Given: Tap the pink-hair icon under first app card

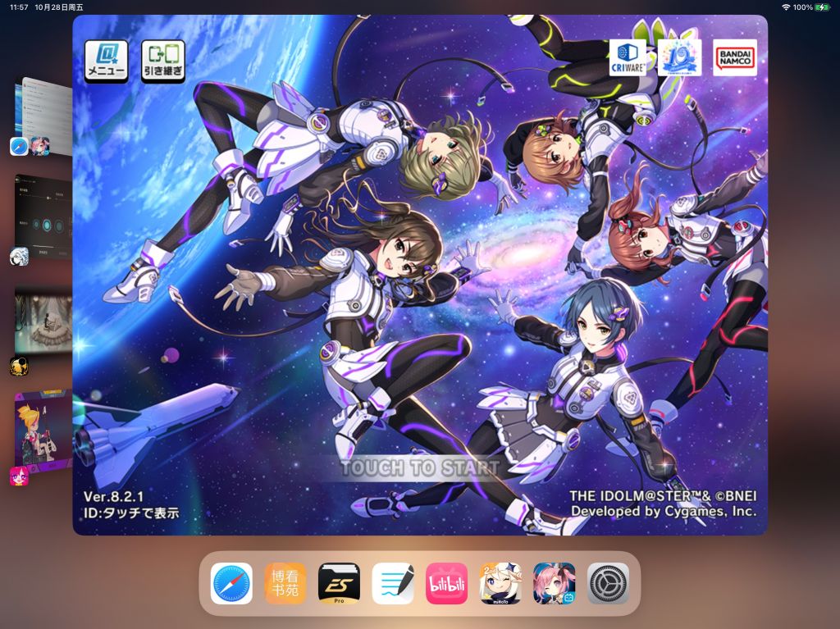Looking at the screenshot, I should pos(39,146).
